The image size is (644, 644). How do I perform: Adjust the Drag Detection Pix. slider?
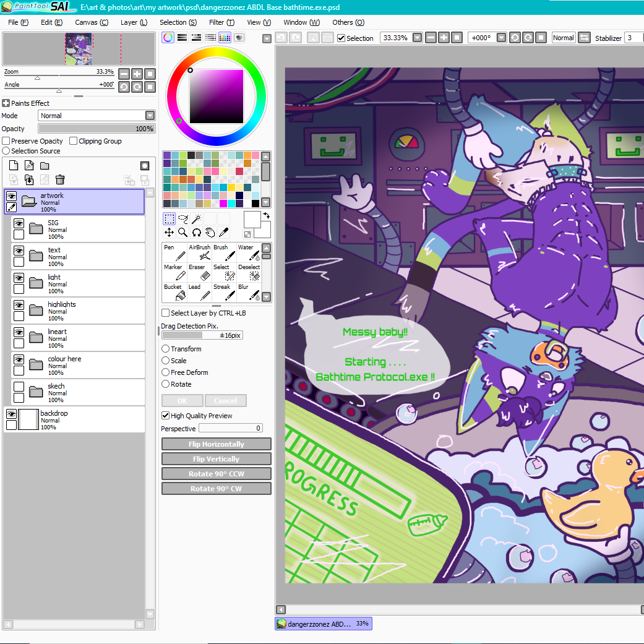click(x=202, y=335)
